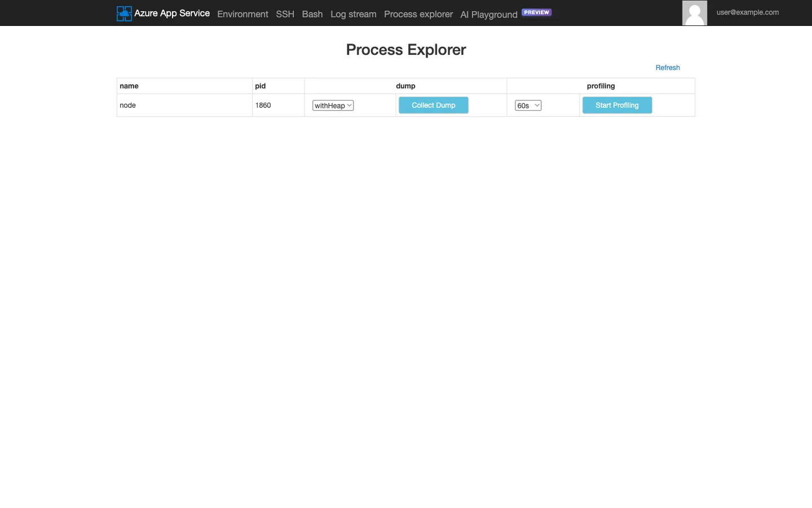
Task: Click the Azure App Service logo icon
Action: (x=124, y=14)
